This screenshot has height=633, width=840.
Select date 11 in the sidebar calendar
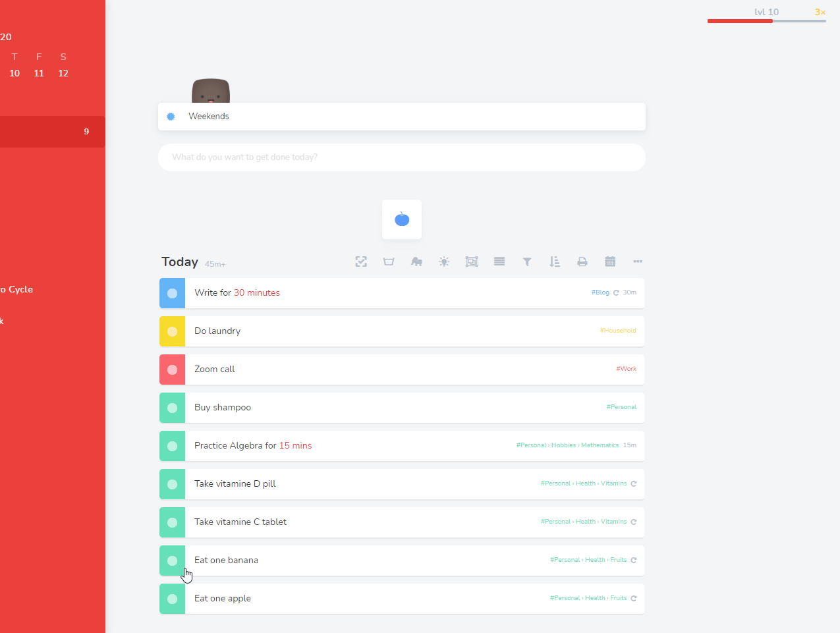[x=39, y=73]
